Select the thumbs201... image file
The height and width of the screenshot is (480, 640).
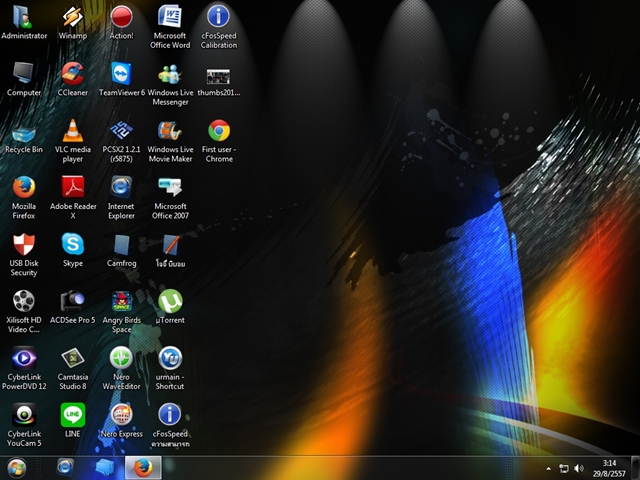[219, 76]
